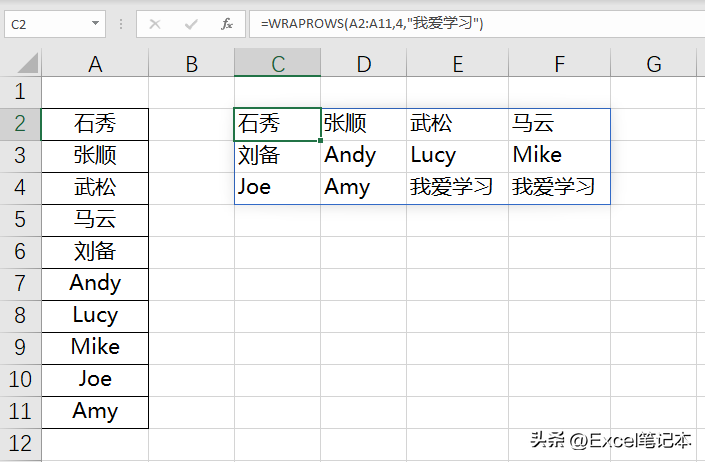Select column B header
The height and width of the screenshot is (462, 705).
[x=192, y=63]
